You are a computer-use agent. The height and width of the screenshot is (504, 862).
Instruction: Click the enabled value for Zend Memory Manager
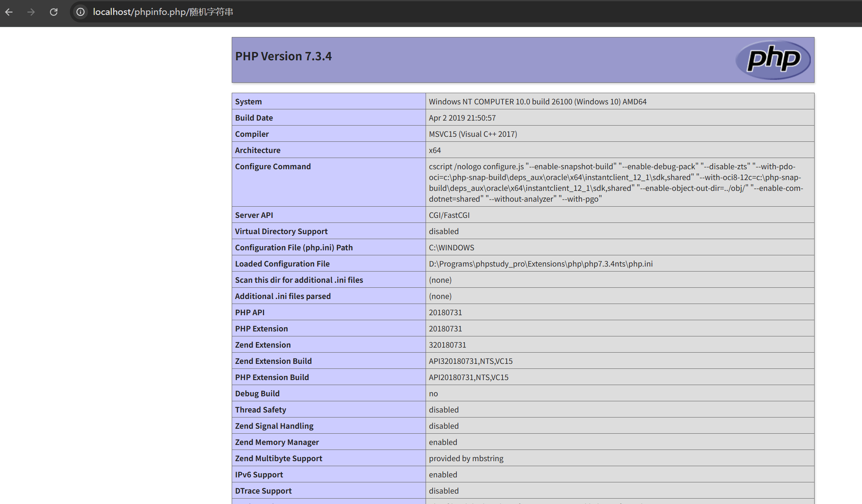[443, 442]
